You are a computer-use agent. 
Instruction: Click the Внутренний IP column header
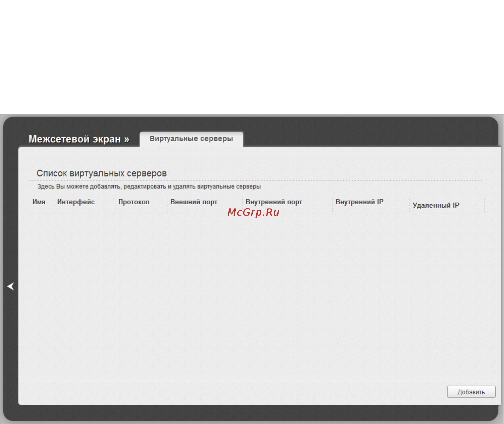click(360, 202)
